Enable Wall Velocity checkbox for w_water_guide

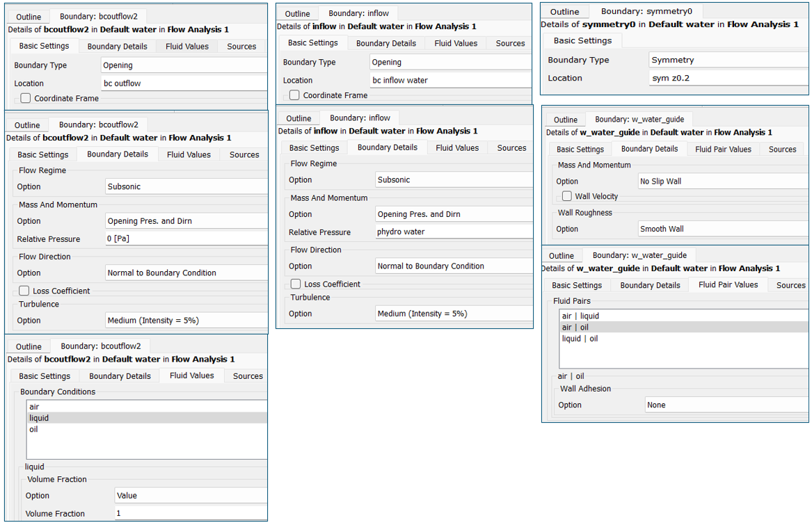(x=567, y=197)
